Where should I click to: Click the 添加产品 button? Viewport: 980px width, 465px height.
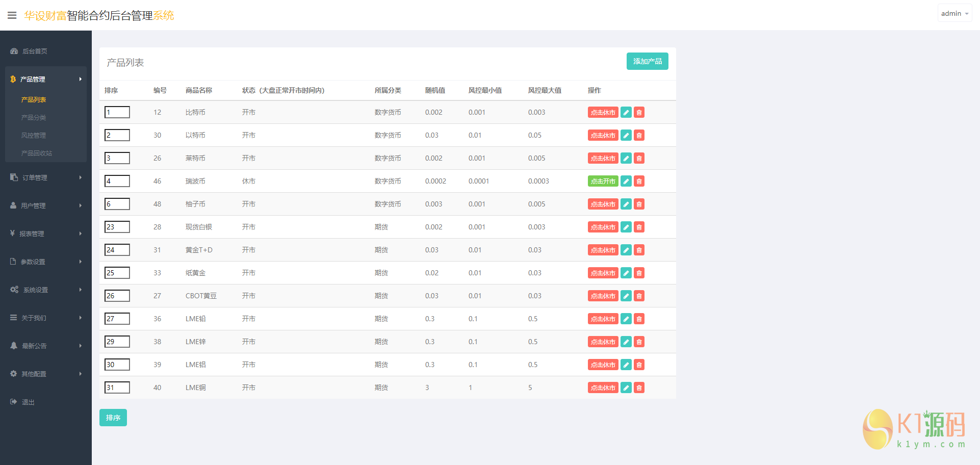click(647, 61)
